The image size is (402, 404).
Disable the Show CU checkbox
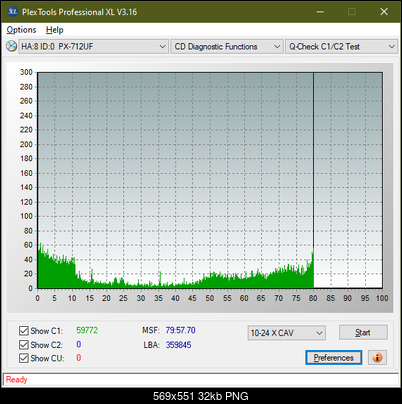(24, 358)
